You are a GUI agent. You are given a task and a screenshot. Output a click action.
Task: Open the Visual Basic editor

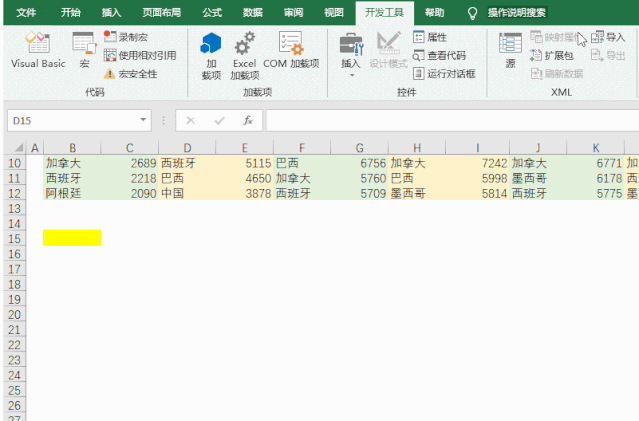(x=38, y=49)
